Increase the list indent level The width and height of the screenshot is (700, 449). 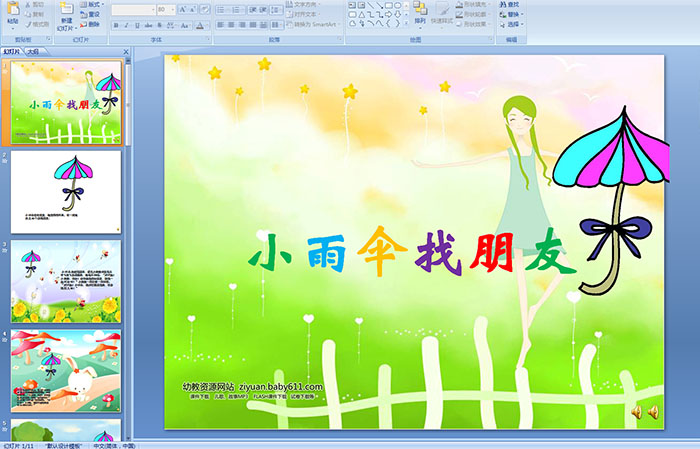tap(263, 10)
